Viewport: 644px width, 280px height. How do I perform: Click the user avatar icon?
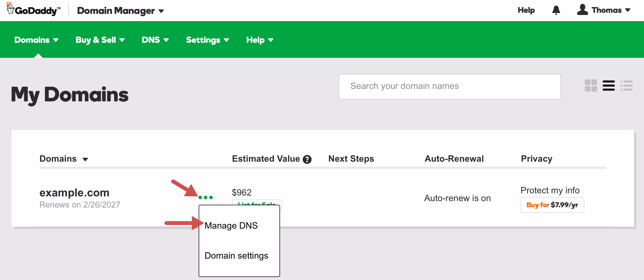click(x=582, y=10)
